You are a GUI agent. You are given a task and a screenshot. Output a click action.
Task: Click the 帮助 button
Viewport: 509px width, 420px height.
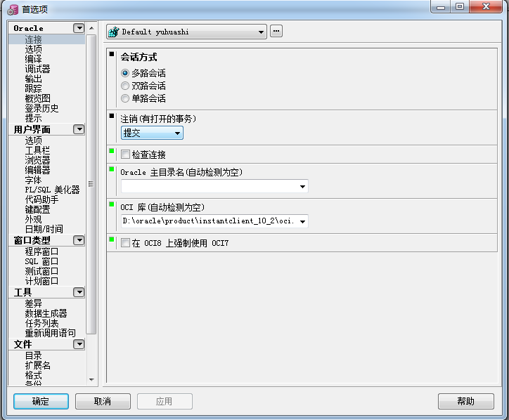(x=466, y=401)
